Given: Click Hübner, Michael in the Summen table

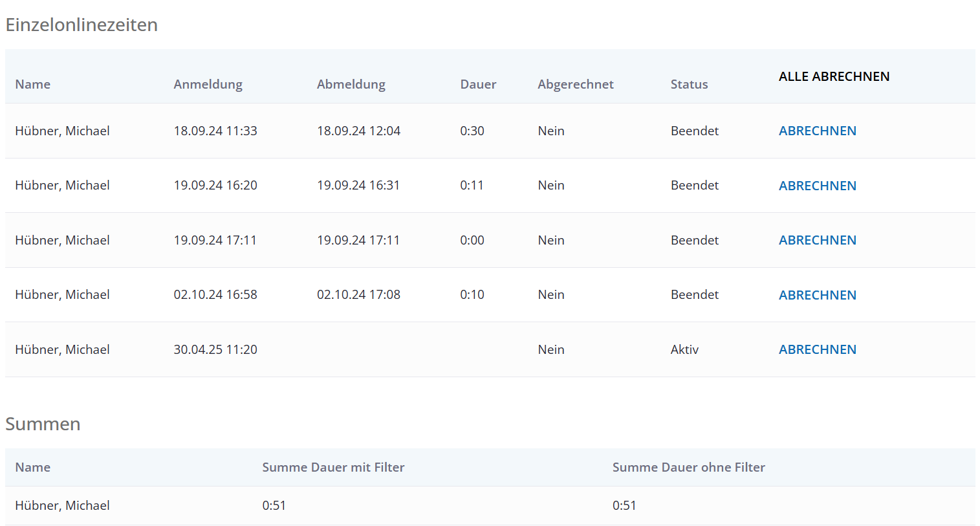Looking at the screenshot, I should click(x=63, y=505).
